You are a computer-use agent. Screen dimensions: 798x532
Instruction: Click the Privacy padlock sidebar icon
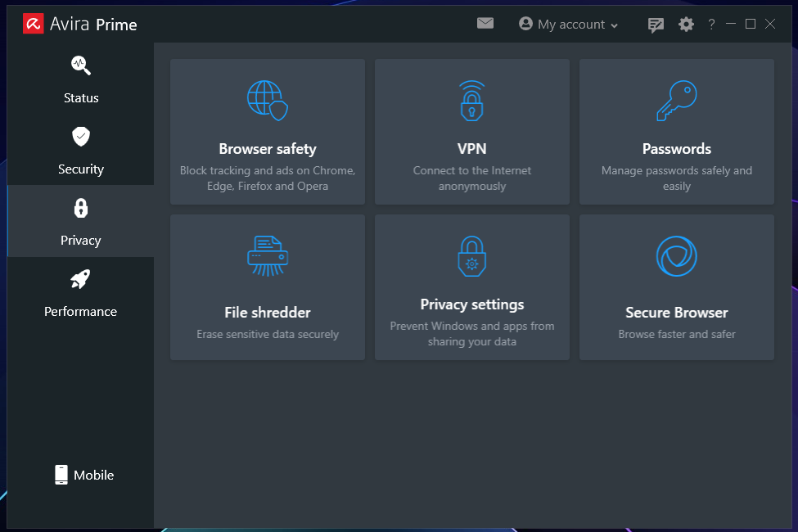pos(81,208)
